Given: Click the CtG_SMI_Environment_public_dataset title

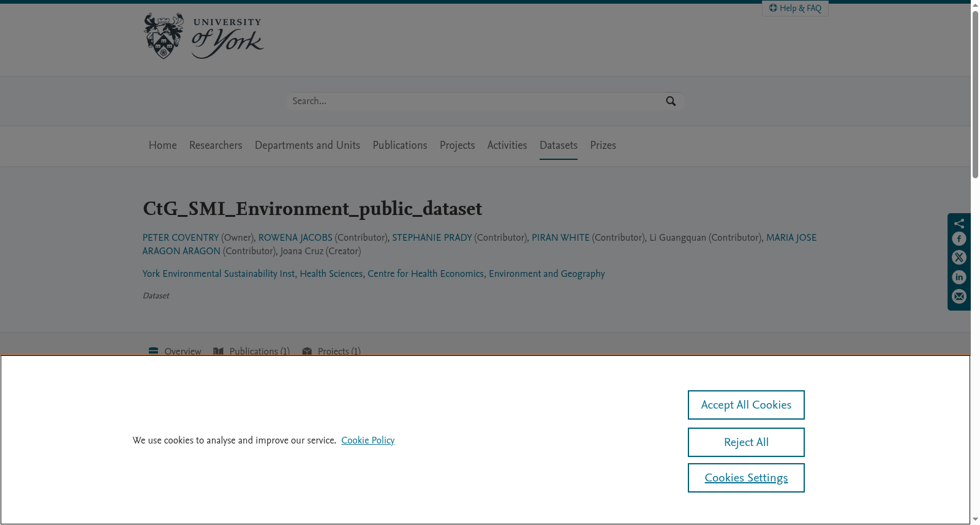Looking at the screenshot, I should (312, 209).
